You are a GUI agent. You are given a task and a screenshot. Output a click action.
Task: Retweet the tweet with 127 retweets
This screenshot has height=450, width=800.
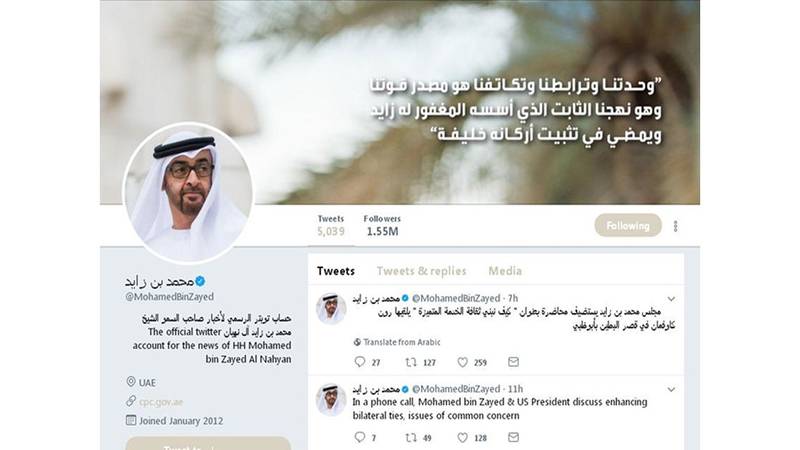coord(411,362)
